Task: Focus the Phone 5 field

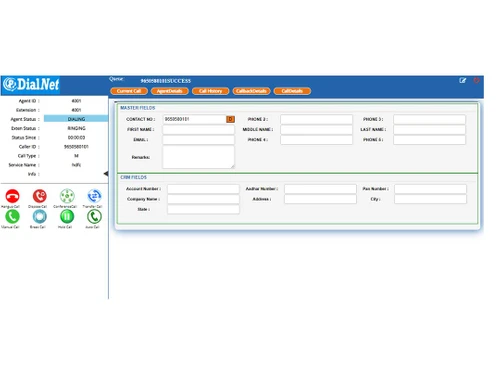Action: (x=429, y=140)
